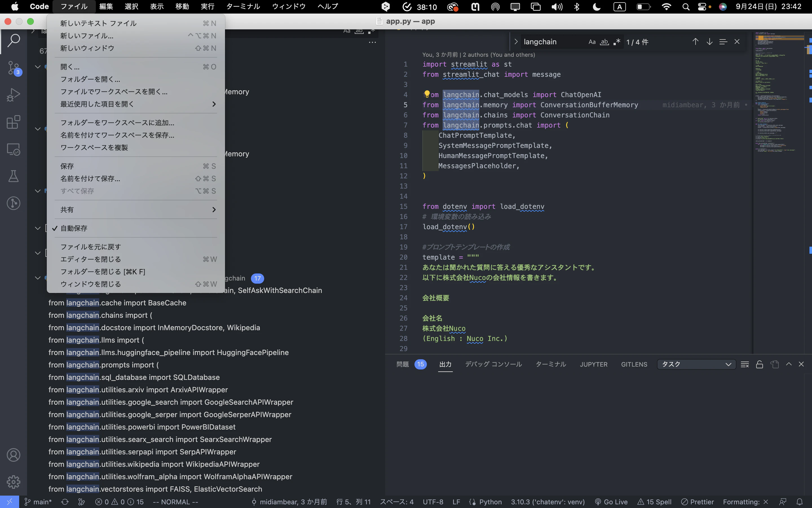Toggle Match Case in editor find widget

click(x=592, y=42)
